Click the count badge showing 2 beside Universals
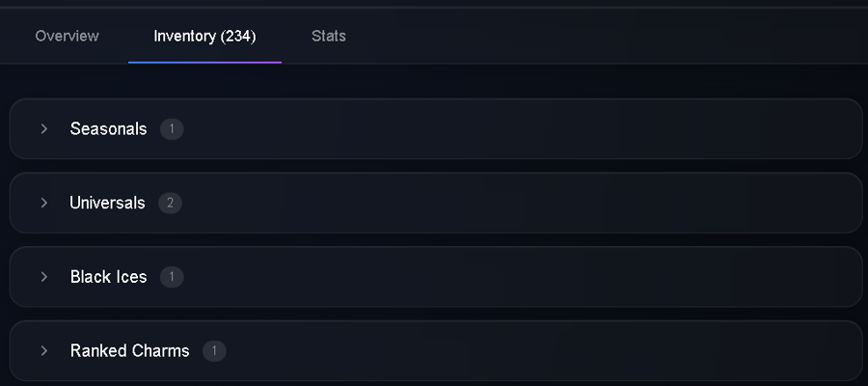868x386 pixels. click(170, 203)
